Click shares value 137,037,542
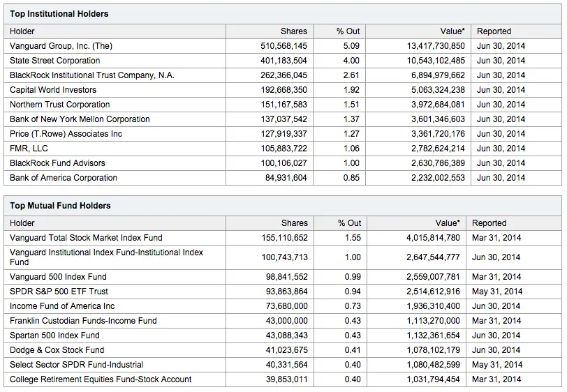Screen dimensions: 567x392 point(284,119)
